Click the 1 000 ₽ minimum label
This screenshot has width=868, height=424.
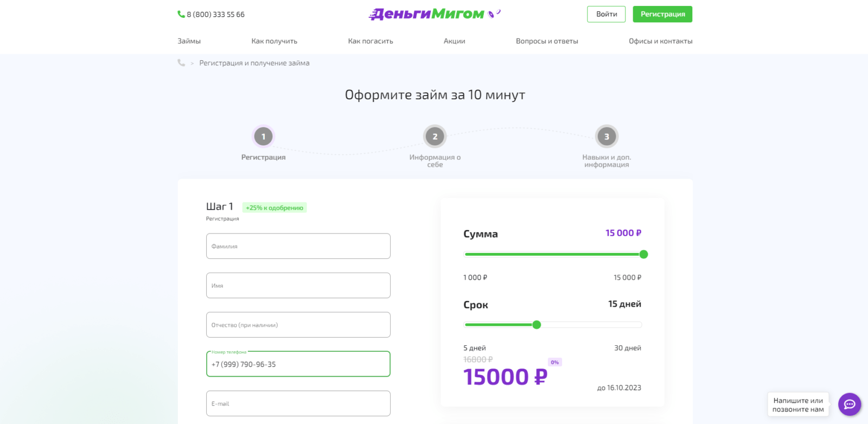click(x=475, y=277)
